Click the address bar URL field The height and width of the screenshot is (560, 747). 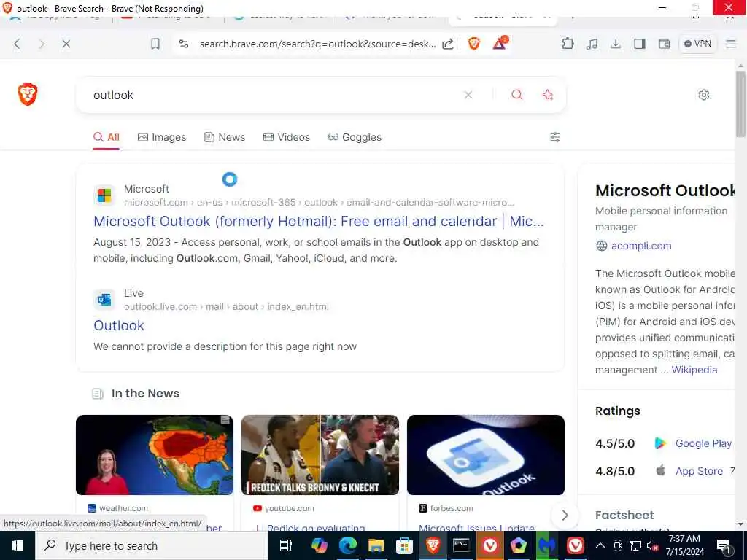tap(317, 44)
